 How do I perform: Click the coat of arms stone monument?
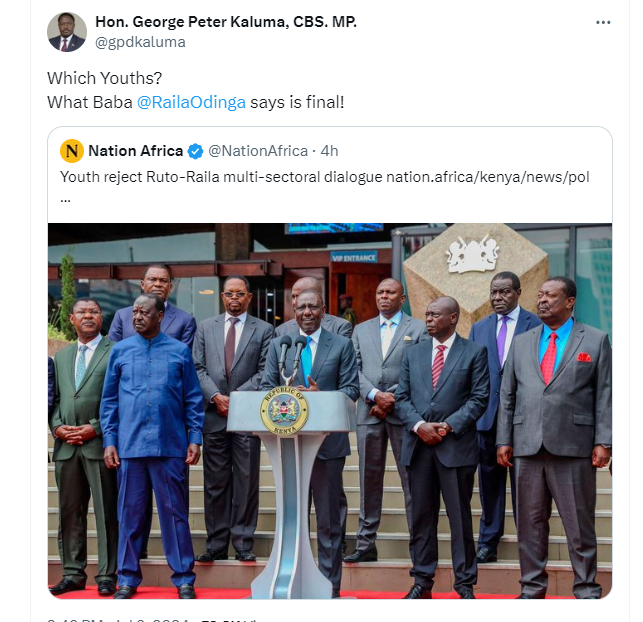(474, 267)
